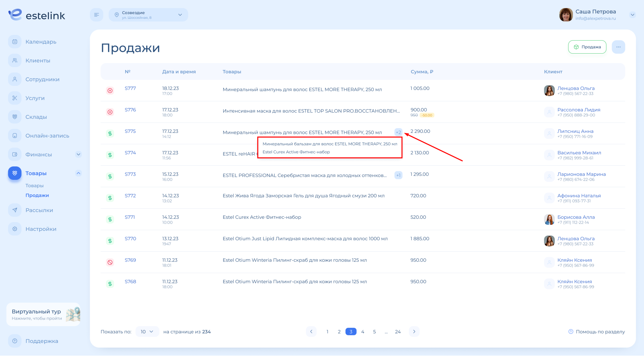This screenshot has height=357, width=644.
Task: Click the Сумма, ₽ column header
Action: (422, 72)
